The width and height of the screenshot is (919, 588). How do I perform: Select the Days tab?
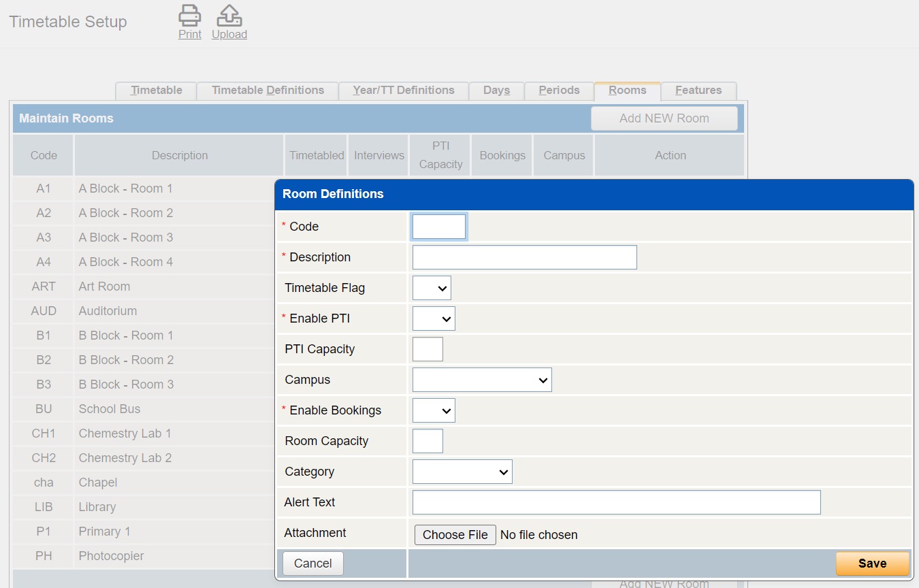click(496, 91)
